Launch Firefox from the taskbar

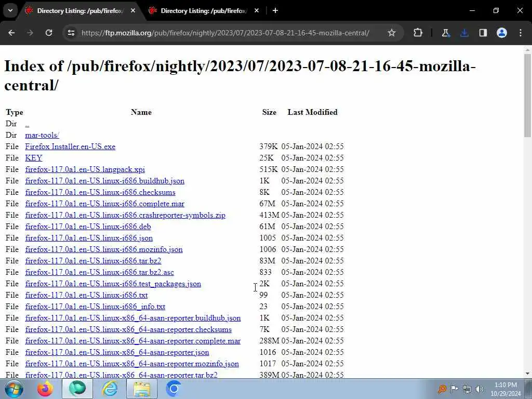45,389
